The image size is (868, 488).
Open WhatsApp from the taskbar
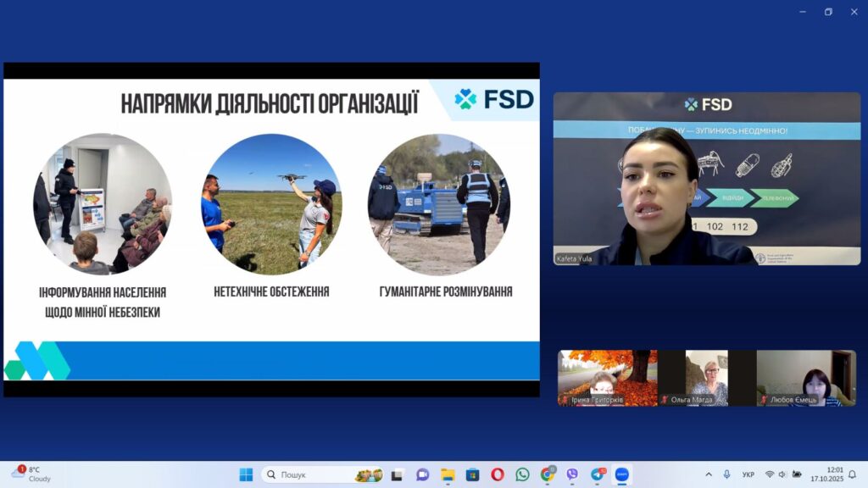[522, 474]
